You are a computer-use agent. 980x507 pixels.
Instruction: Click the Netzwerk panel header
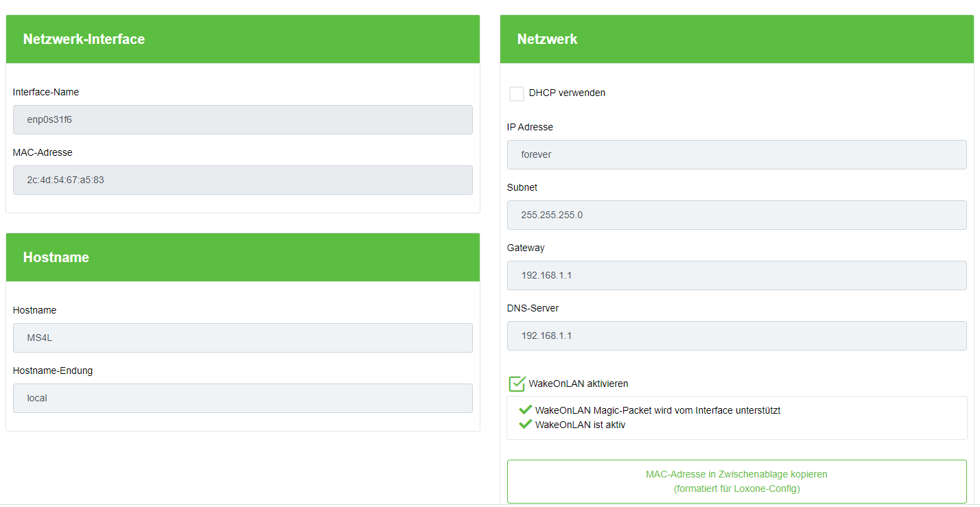pos(736,39)
